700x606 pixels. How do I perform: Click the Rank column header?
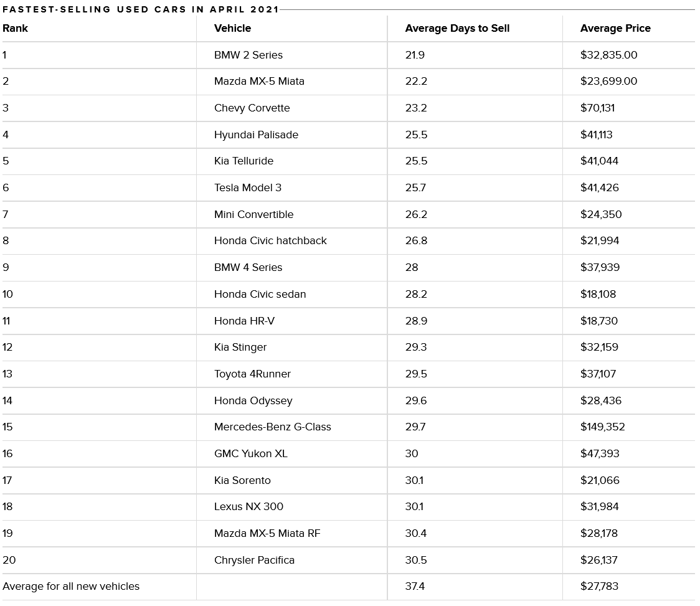coord(15,28)
